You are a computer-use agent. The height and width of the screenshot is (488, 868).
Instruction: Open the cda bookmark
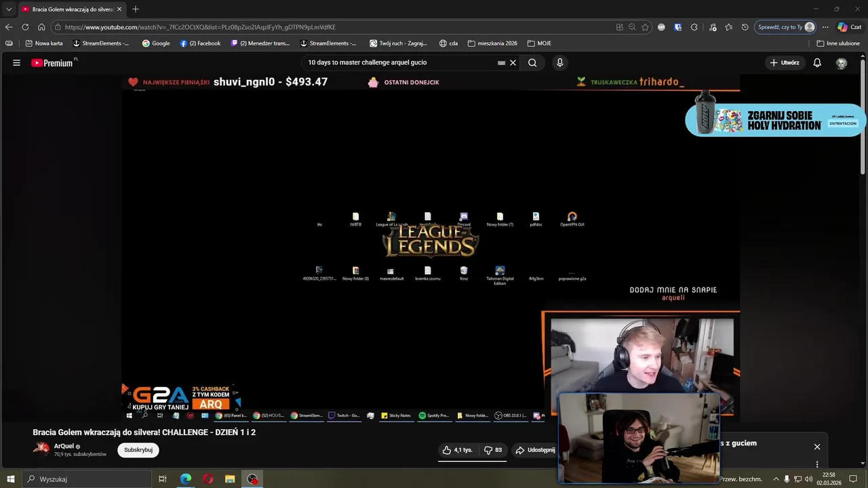pyautogui.click(x=449, y=43)
